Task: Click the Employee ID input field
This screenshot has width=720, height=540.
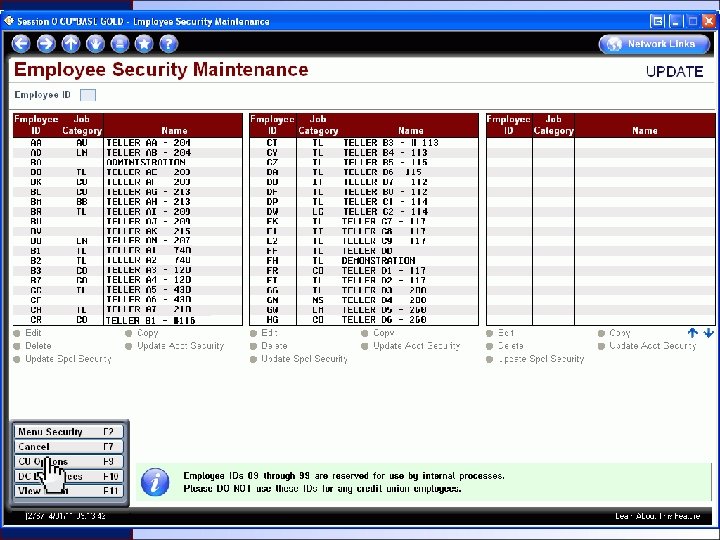Action: click(x=88, y=95)
